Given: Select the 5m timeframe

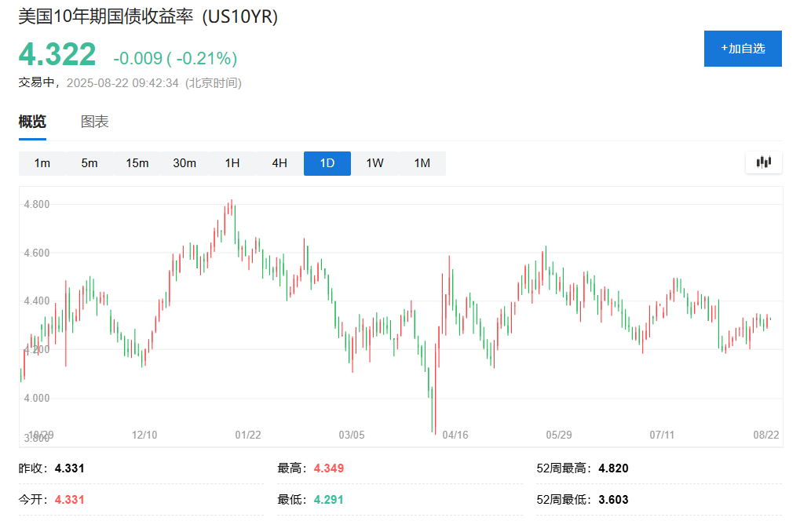Looking at the screenshot, I should [x=89, y=163].
